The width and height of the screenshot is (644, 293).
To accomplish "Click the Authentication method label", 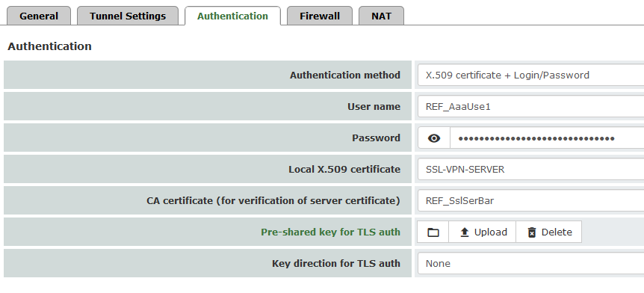I will (x=344, y=75).
